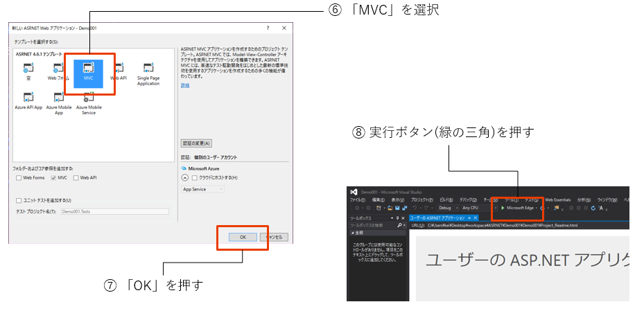The height and width of the screenshot is (320, 644).
Task: Enable the Web API reference checkbox
Action: pyautogui.click(x=76, y=177)
